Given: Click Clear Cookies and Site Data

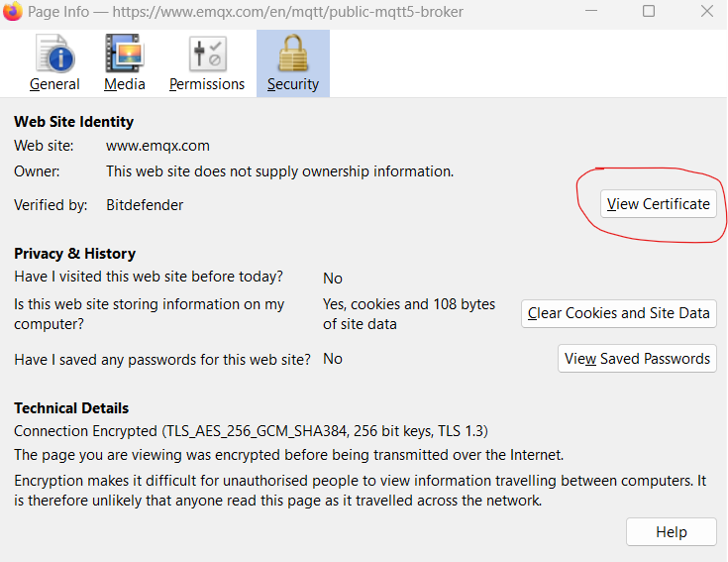Looking at the screenshot, I should click(x=618, y=313).
